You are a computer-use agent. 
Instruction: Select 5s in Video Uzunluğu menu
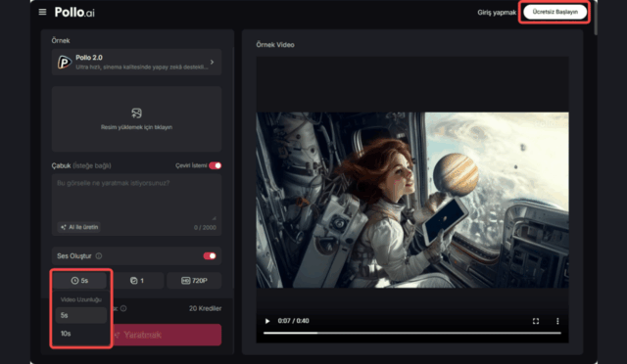point(80,315)
